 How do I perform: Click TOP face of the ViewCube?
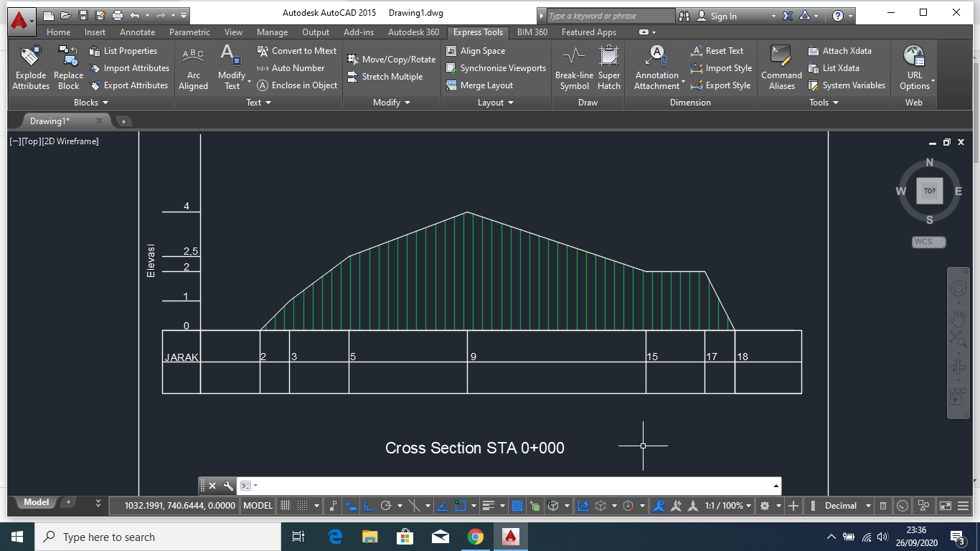(x=930, y=191)
